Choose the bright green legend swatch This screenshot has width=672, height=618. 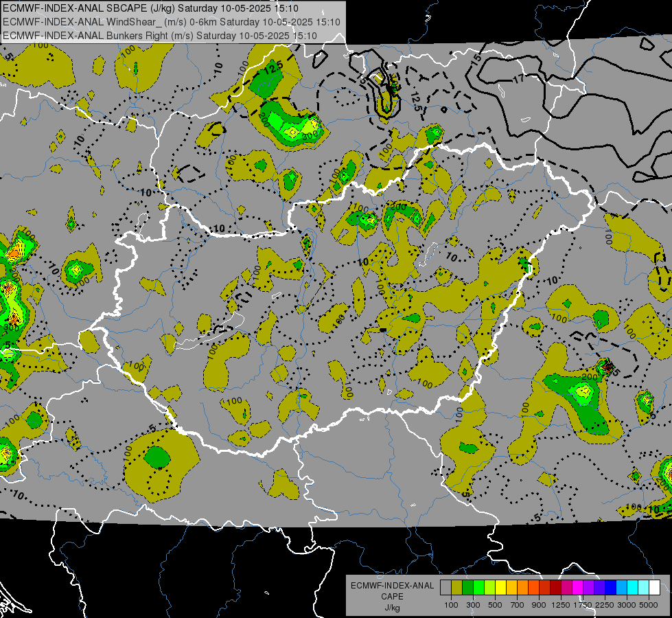pos(478,588)
